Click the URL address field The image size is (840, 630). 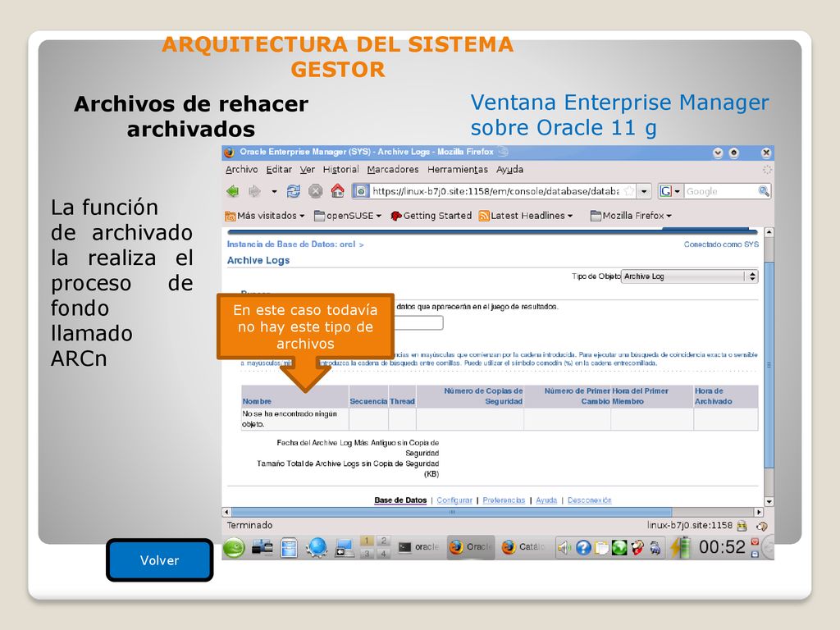tap(495, 191)
